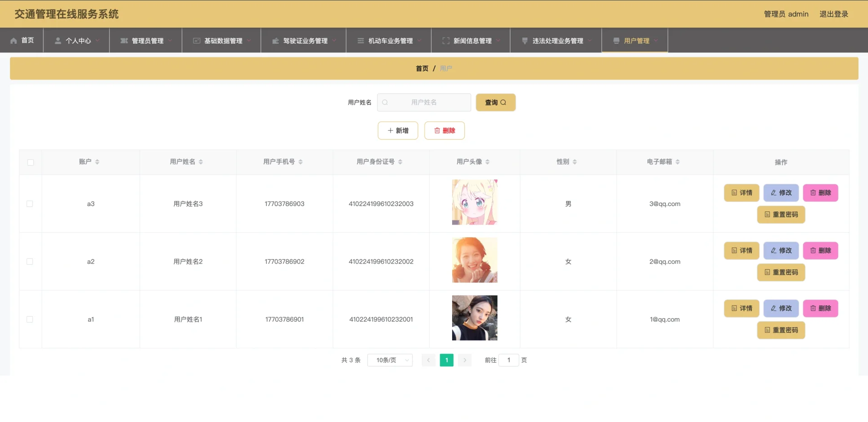
Task: Open the 用户管理 navigation menu
Action: 635,41
